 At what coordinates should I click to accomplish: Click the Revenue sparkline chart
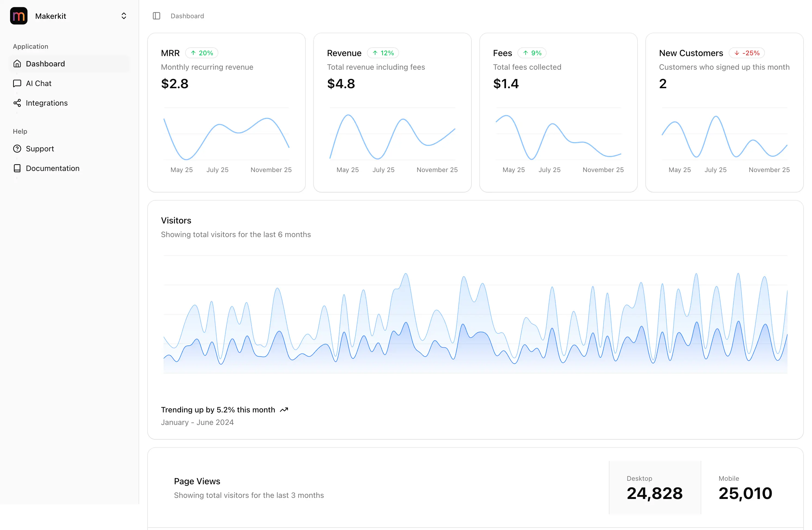point(392,136)
